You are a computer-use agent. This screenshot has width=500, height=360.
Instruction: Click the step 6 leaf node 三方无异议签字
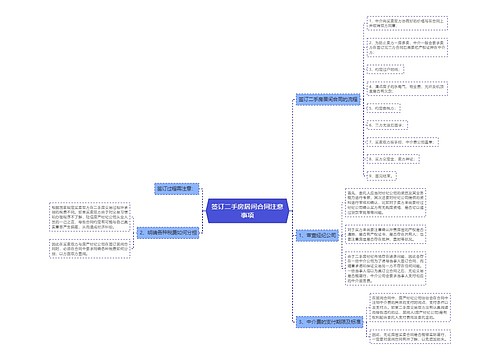(387, 125)
